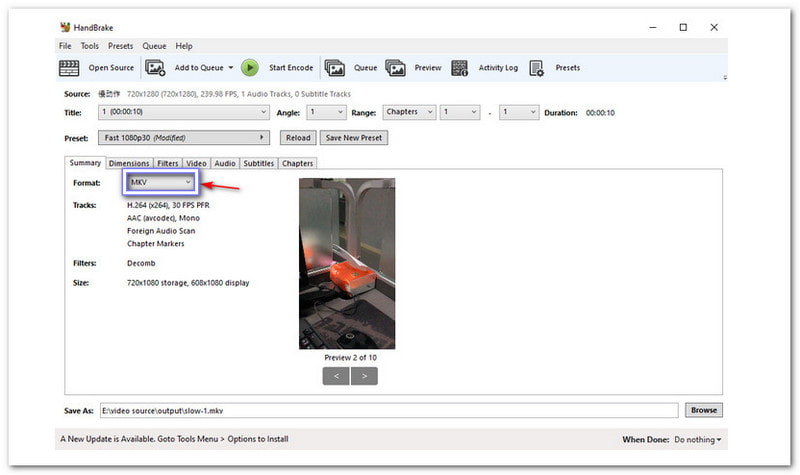
Task: Click the Browse button
Action: click(704, 410)
